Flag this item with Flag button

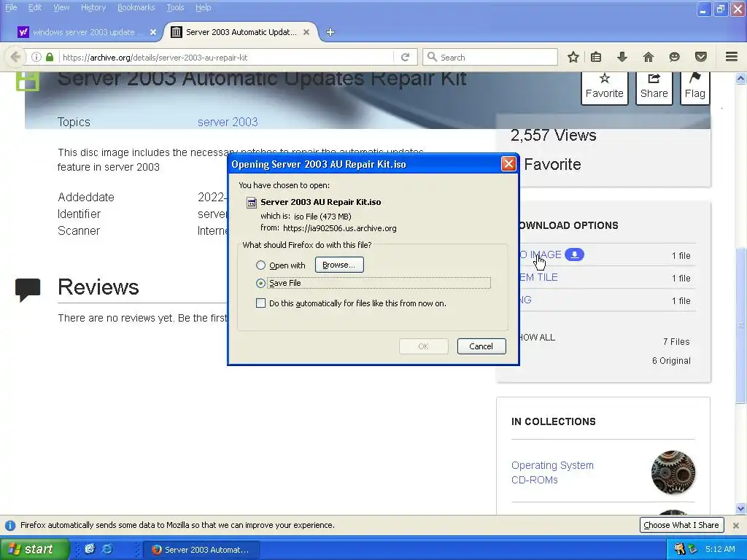click(695, 87)
